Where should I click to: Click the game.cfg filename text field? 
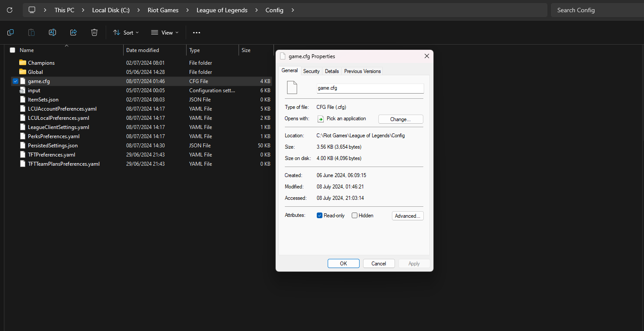tap(370, 88)
